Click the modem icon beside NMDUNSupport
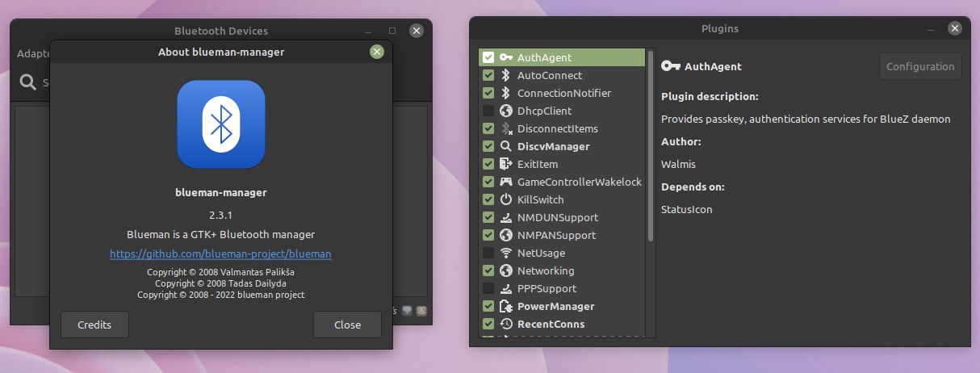Viewport: 980px width, 373px height. click(506, 217)
